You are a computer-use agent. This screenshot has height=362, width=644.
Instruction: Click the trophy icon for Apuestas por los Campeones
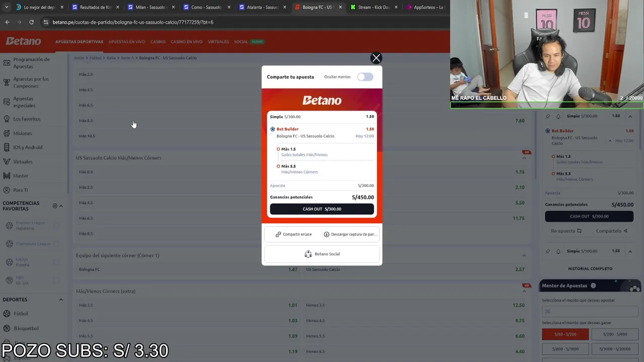tap(7, 82)
